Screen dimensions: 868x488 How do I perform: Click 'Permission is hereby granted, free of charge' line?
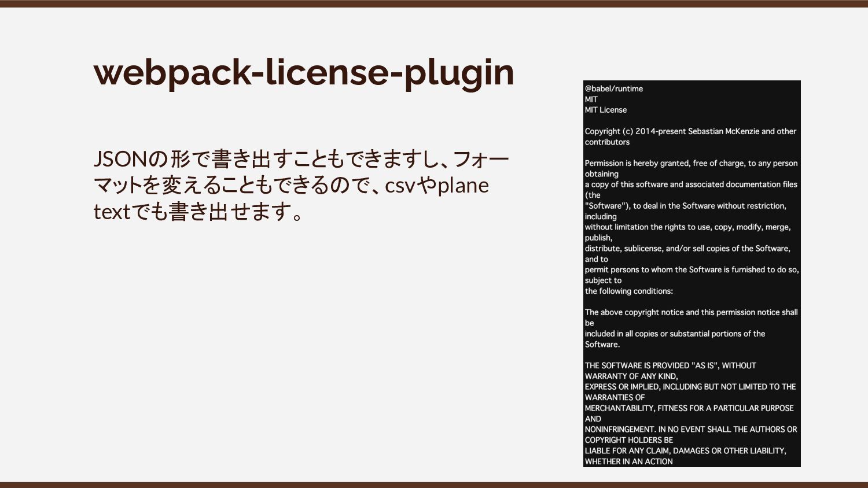coord(691,163)
